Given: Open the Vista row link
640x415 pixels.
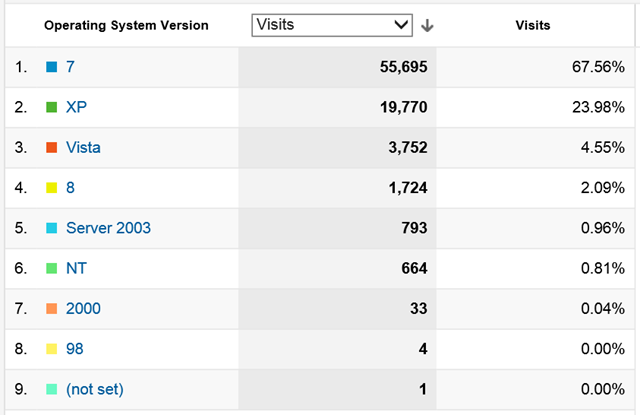Looking at the screenshot, I should pyautogui.click(x=83, y=147).
